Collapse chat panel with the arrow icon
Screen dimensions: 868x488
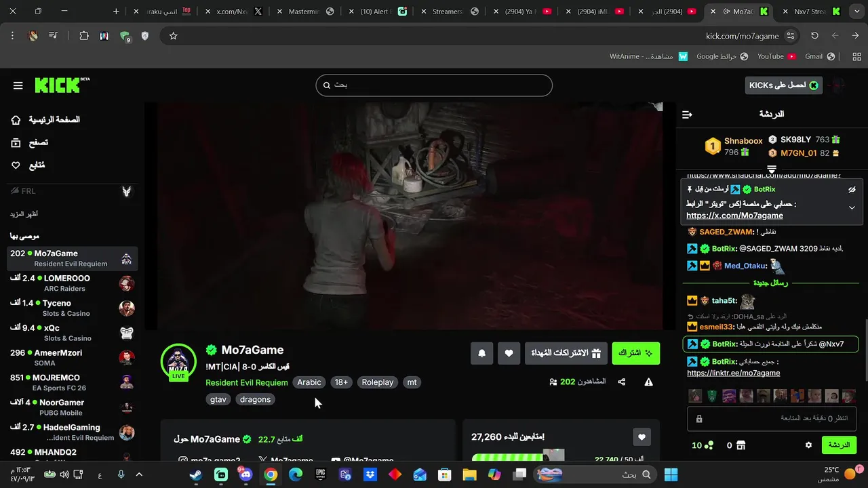687,115
